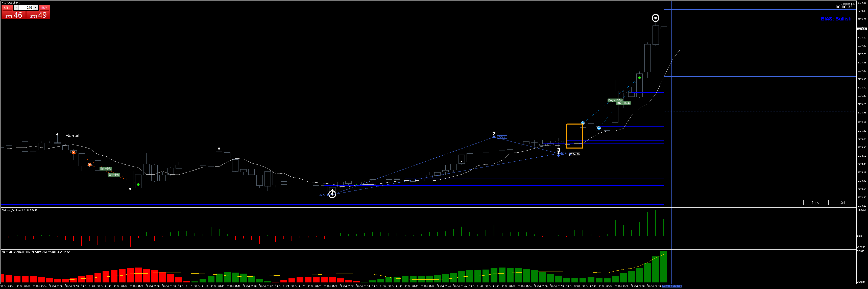Viewport: 868px width, 289px height.
Task: Select the Sell +95p trade label
Action: [105, 168]
